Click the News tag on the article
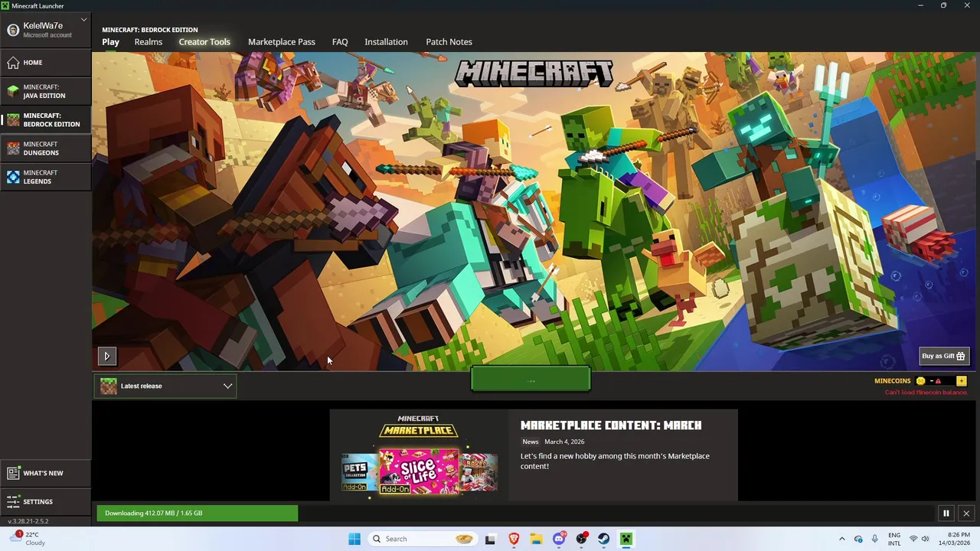Screen dimensions: 980x551 [531, 442]
